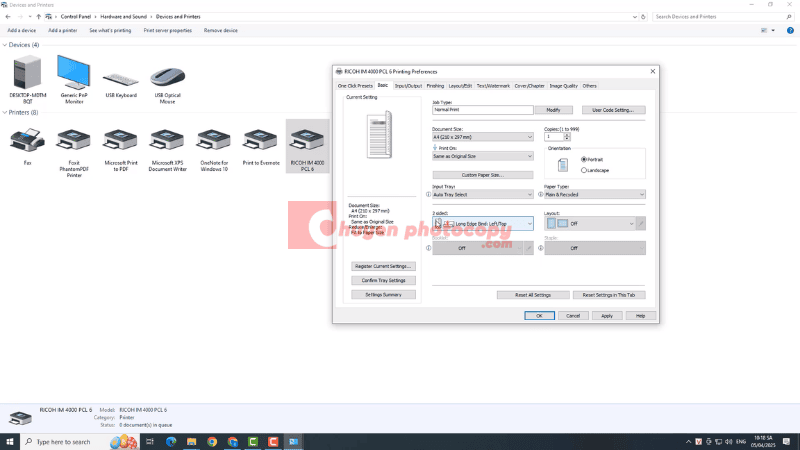Open the green Camtasia taskbar icon
This screenshot has height=450, width=800.
(253, 442)
